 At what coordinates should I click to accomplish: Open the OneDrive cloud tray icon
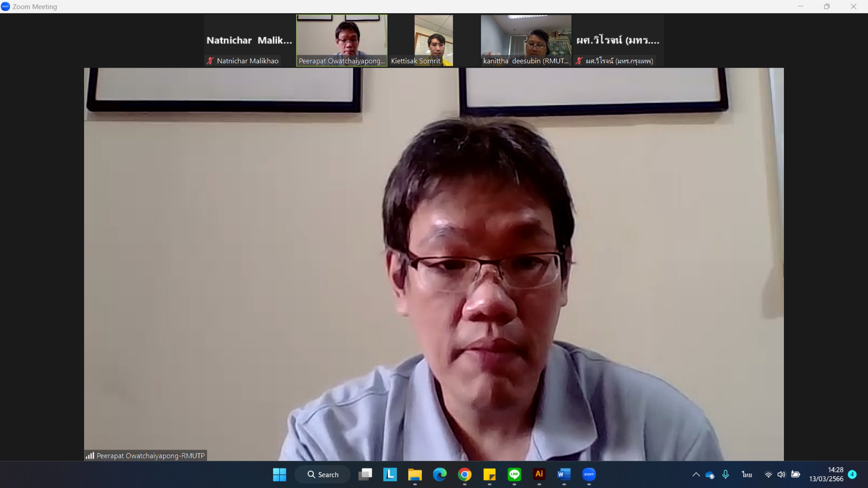click(710, 475)
